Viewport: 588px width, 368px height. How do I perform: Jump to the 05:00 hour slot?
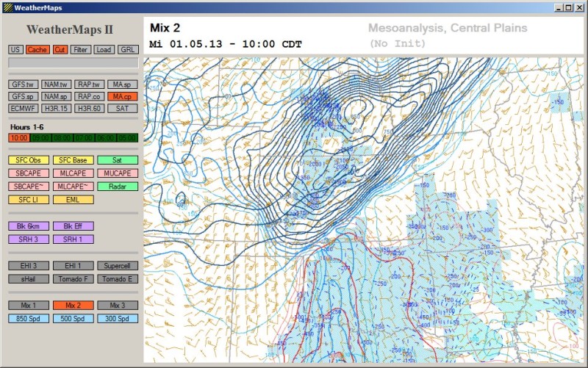[x=128, y=137]
